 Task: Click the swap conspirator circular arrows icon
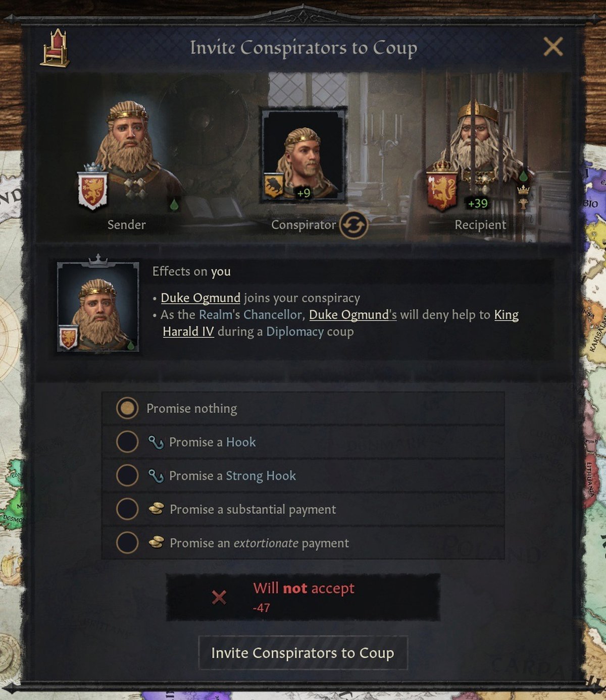pyautogui.click(x=353, y=225)
